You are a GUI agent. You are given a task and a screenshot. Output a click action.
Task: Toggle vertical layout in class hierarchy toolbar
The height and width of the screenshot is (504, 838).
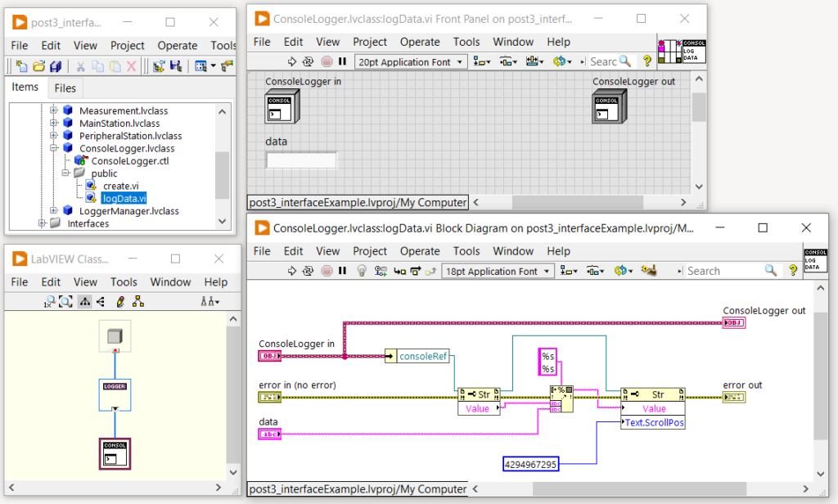pos(85,302)
